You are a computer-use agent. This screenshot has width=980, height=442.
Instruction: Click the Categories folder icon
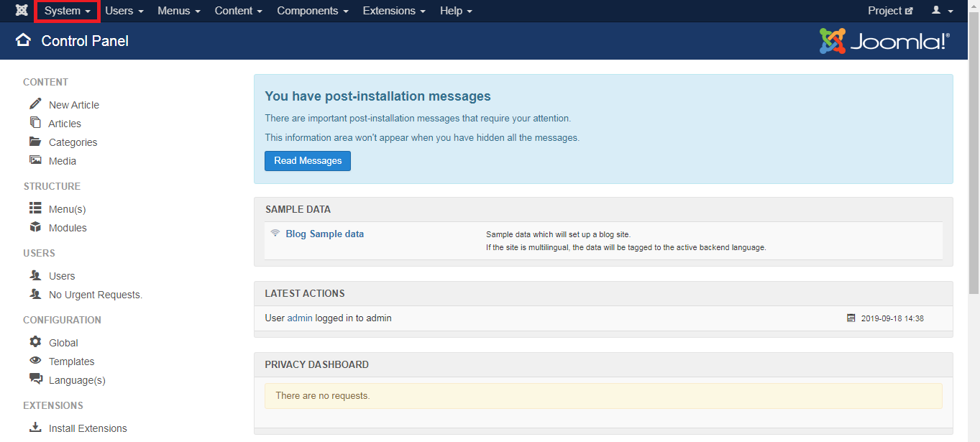35,142
